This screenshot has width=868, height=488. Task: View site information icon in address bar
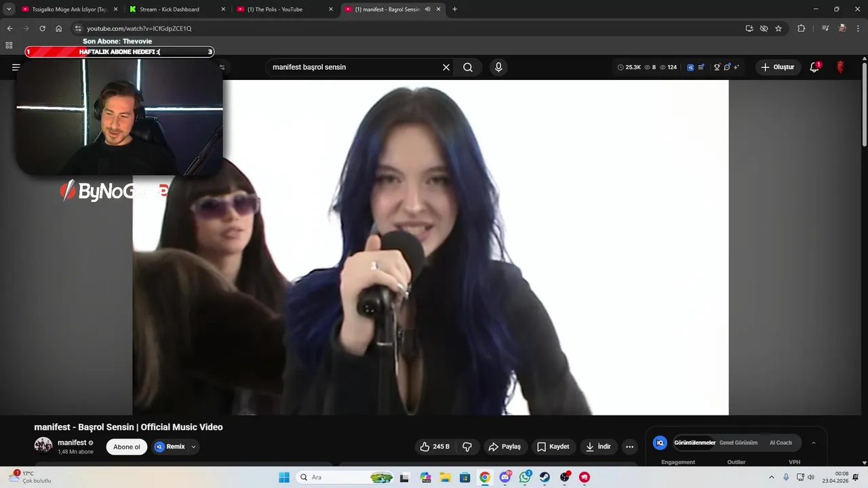click(78, 28)
